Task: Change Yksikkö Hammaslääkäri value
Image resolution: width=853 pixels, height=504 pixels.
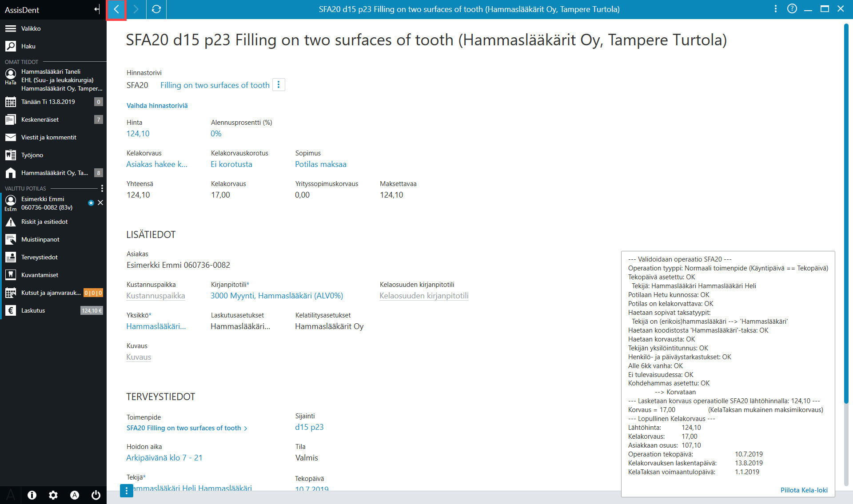Action: tap(156, 326)
